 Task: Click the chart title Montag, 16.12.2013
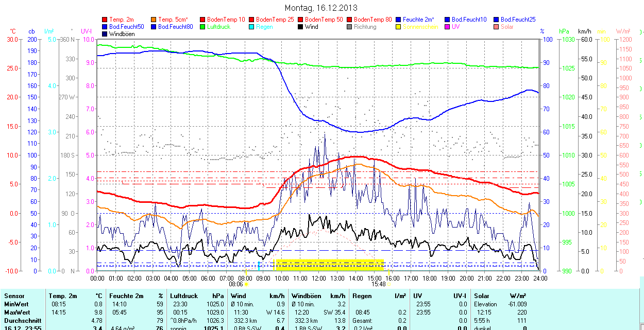321,8
